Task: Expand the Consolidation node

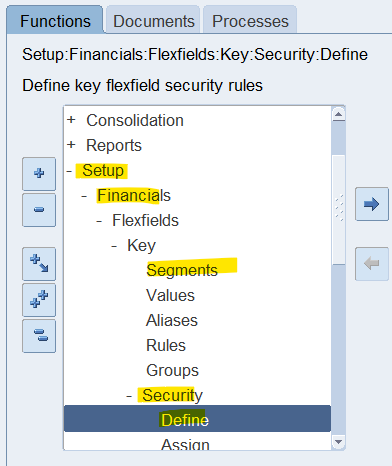Action: point(71,120)
